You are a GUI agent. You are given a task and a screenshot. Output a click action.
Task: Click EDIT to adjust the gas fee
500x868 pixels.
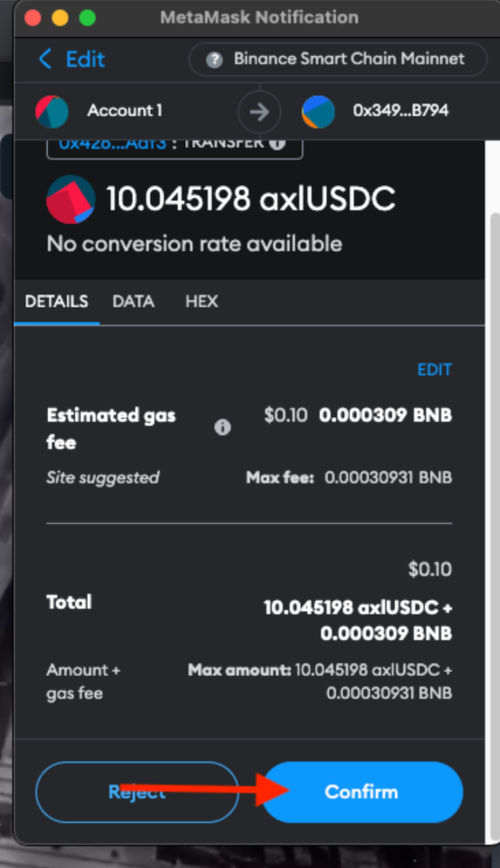click(435, 370)
